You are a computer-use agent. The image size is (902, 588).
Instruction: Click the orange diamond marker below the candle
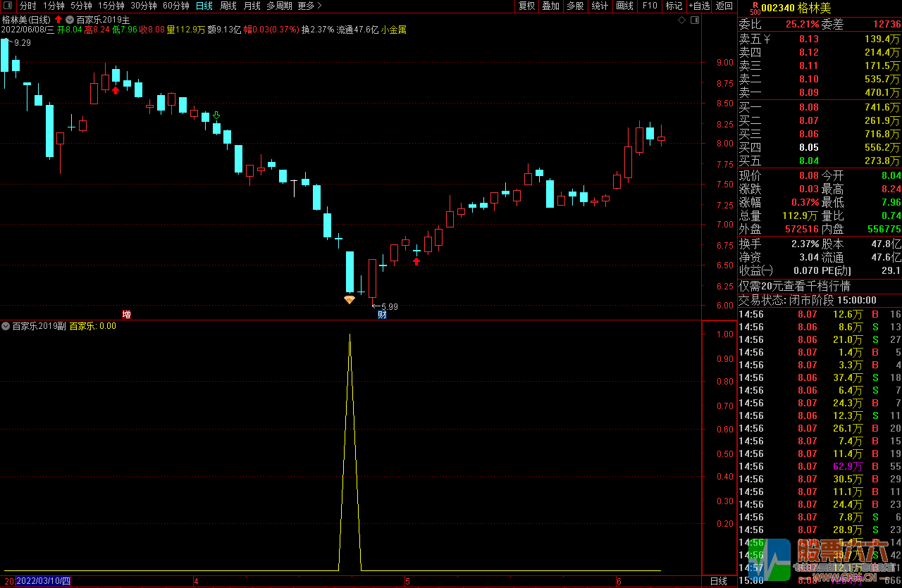pos(350,300)
